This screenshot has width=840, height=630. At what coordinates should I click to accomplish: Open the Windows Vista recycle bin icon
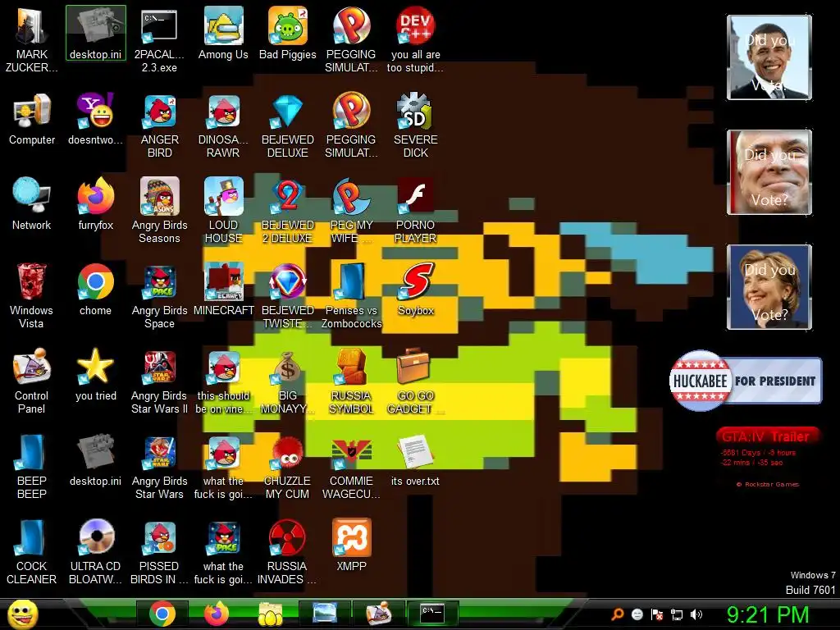(x=32, y=295)
